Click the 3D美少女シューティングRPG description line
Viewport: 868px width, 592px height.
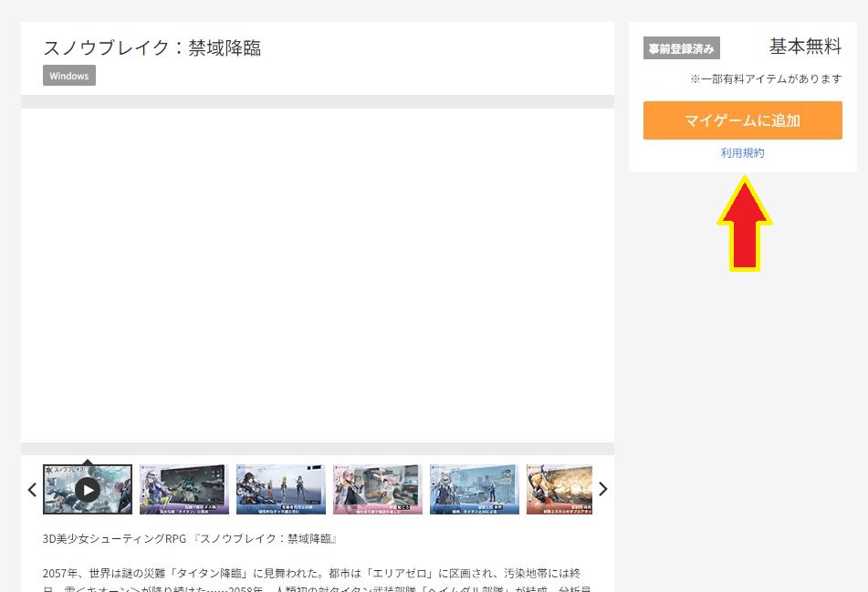190,540
